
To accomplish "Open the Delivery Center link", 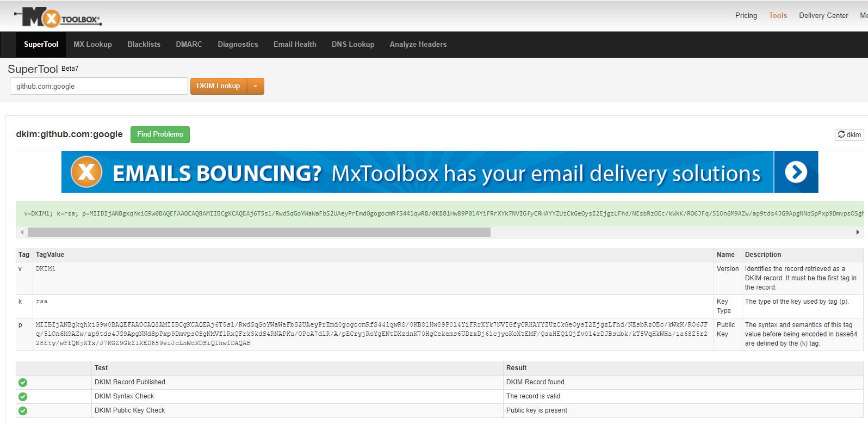I will [x=823, y=15].
